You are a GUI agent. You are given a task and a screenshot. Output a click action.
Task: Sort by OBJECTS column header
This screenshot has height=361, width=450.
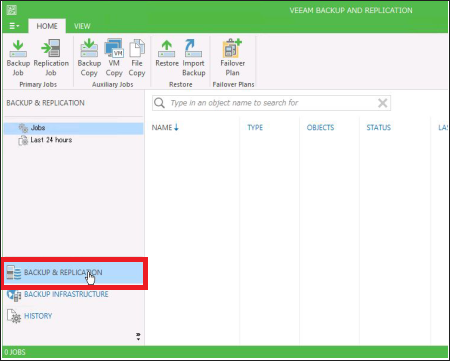pos(320,127)
